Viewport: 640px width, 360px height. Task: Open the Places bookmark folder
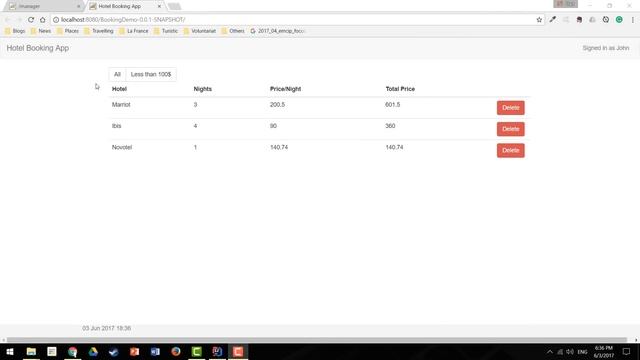tap(68, 31)
